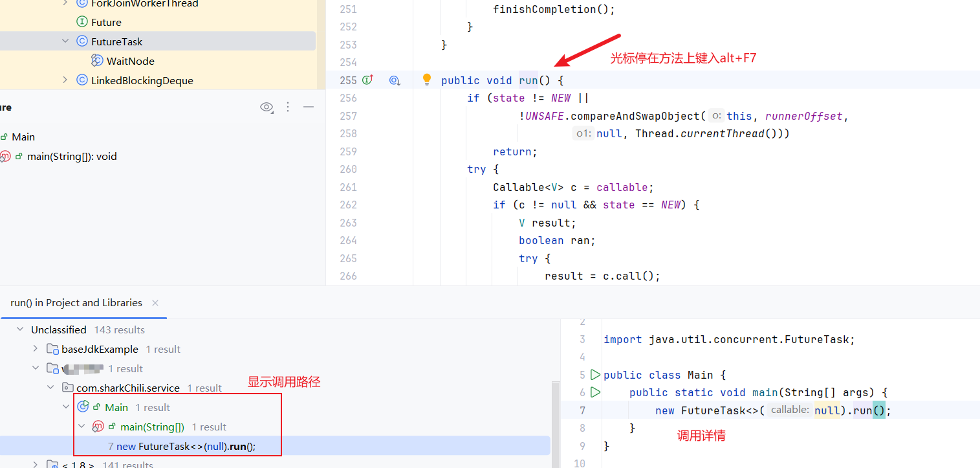
Task: Collapse the FutureTask tree node
Action: click(65, 41)
